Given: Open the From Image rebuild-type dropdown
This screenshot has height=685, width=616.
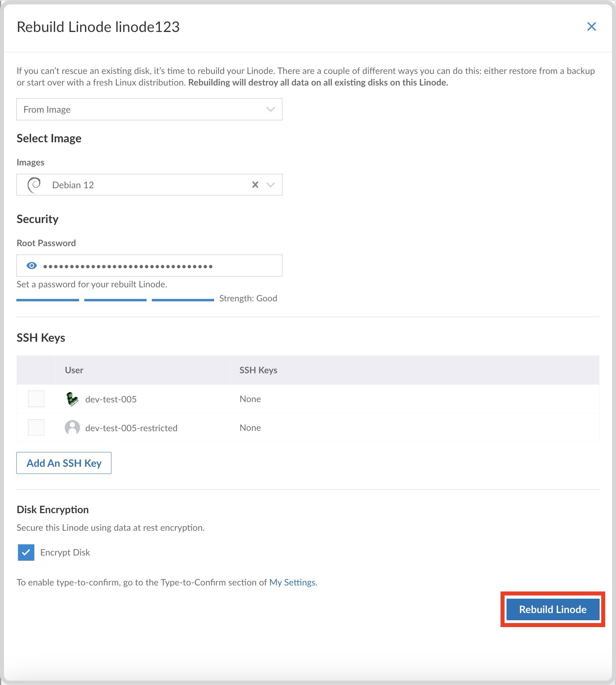Looking at the screenshot, I should click(144, 110).
